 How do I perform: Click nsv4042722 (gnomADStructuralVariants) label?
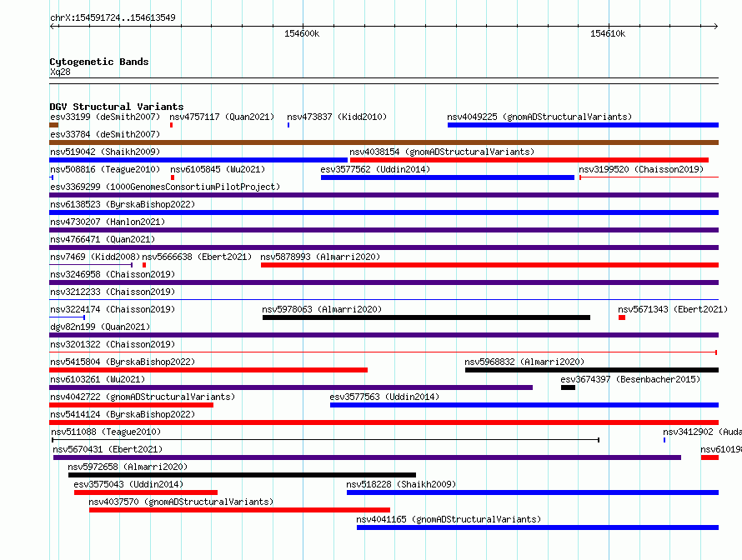click(x=143, y=397)
